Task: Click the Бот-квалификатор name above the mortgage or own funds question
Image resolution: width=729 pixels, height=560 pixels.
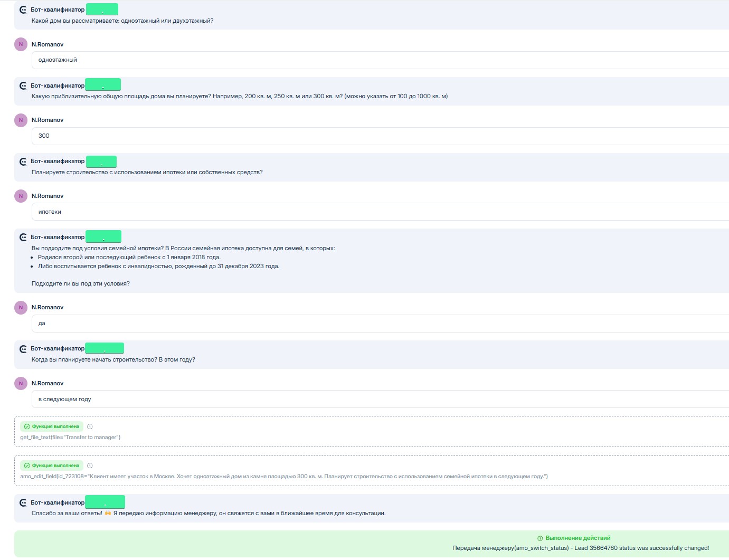Action: coord(58,162)
